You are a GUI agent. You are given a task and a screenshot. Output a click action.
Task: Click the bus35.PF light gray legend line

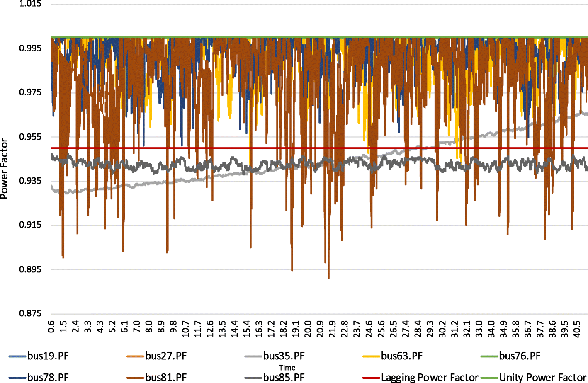[x=253, y=356]
